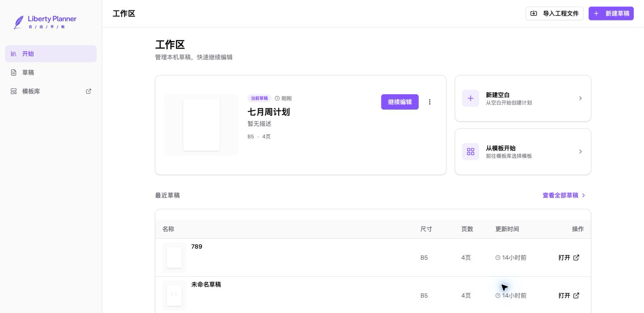Click the plus icon in 新建草稿 button

[x=596, y=14]
